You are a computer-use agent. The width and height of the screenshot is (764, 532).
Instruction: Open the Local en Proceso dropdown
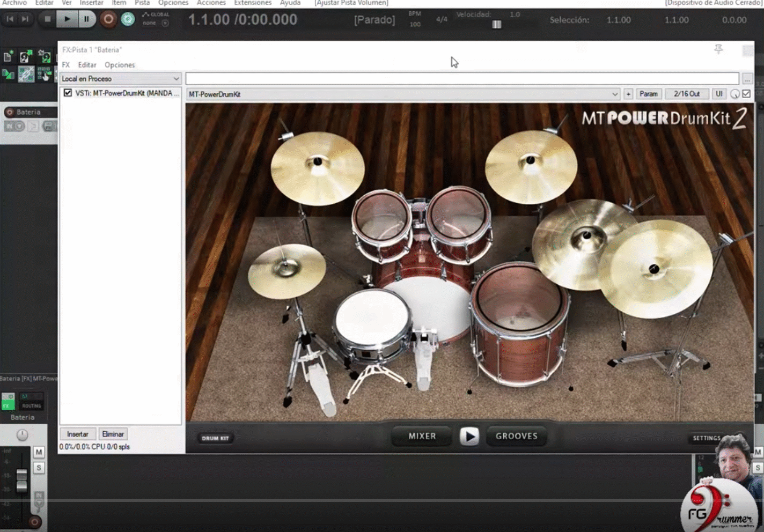click(x=177, y=78)
